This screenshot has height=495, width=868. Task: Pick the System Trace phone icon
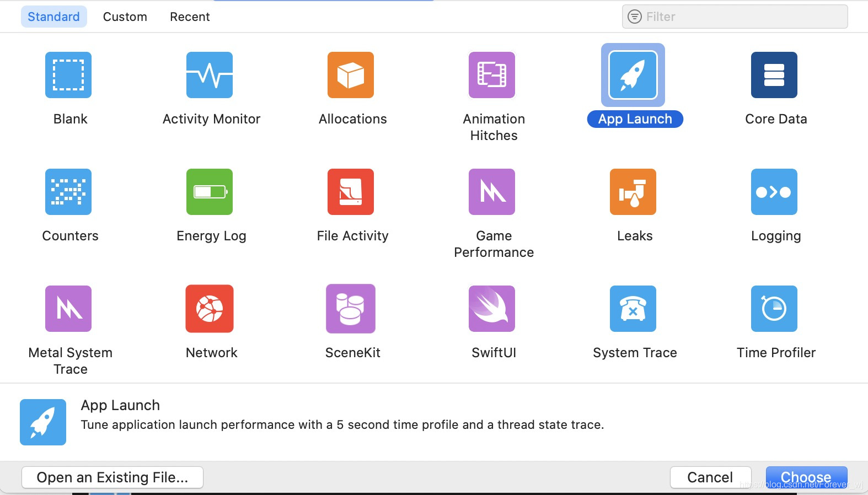(633, 309)
